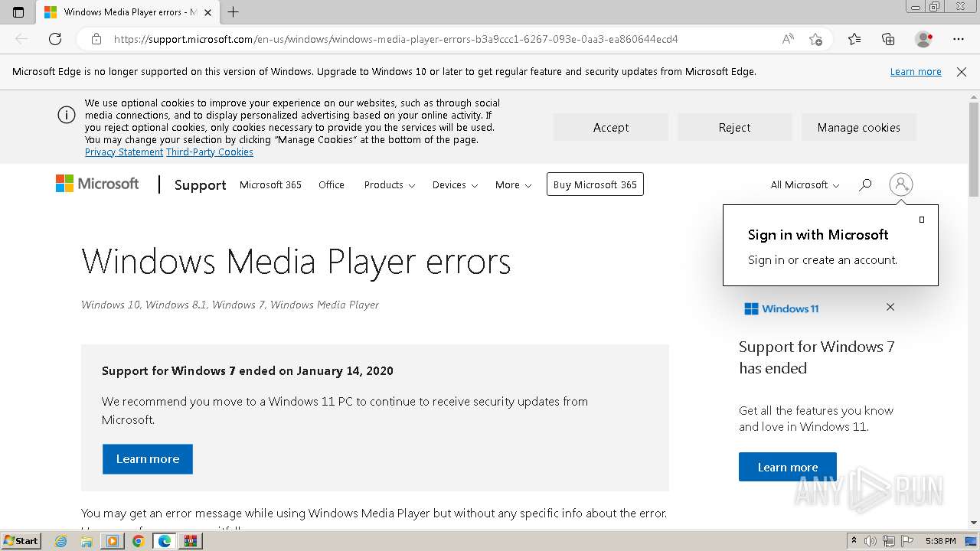The width and height of the screenshot is (980, 551).
Task: Click the Start button
Action: 21,541
